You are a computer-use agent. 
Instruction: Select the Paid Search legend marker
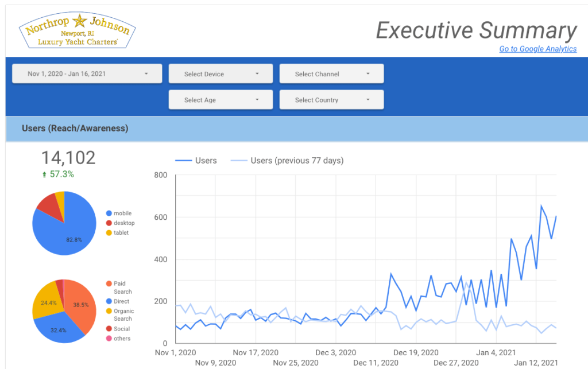pos(109,283)
